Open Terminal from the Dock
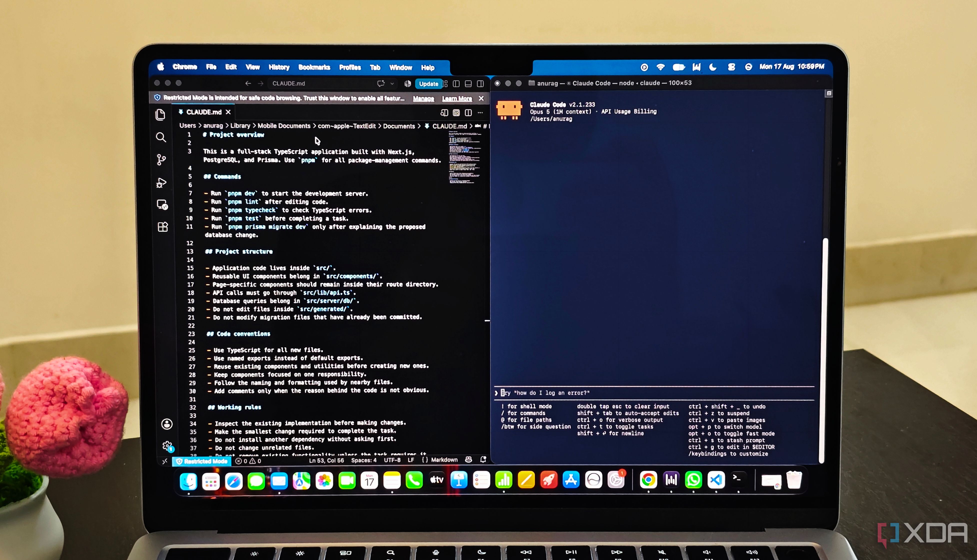The width and height of the screenshot is (977, 560). (x=738, y=479)
